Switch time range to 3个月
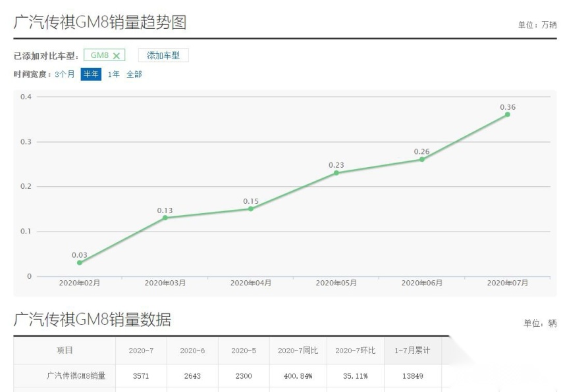Viewport: 561px width, 392px height. (65, 74)
